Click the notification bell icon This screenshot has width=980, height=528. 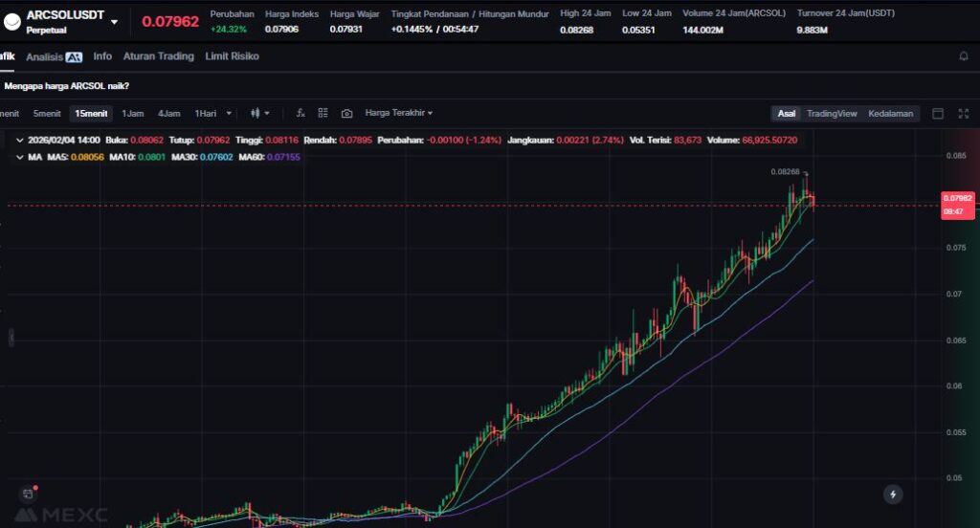click(964, 56)
